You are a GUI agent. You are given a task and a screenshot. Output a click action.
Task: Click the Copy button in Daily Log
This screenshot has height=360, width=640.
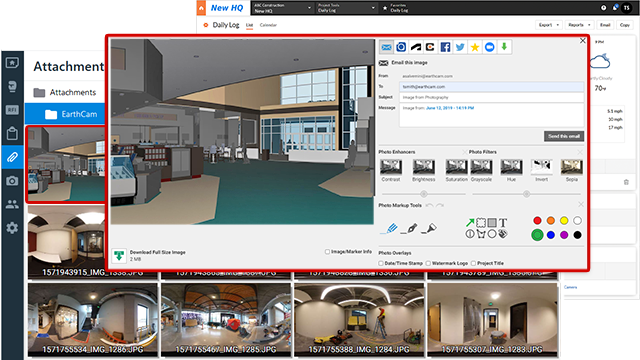(x=625, y=25)
